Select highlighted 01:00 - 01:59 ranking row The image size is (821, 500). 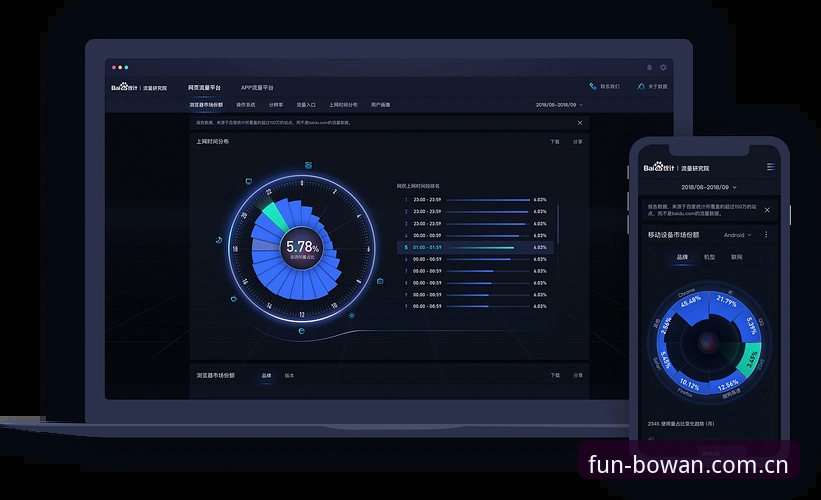click(475, 247)
